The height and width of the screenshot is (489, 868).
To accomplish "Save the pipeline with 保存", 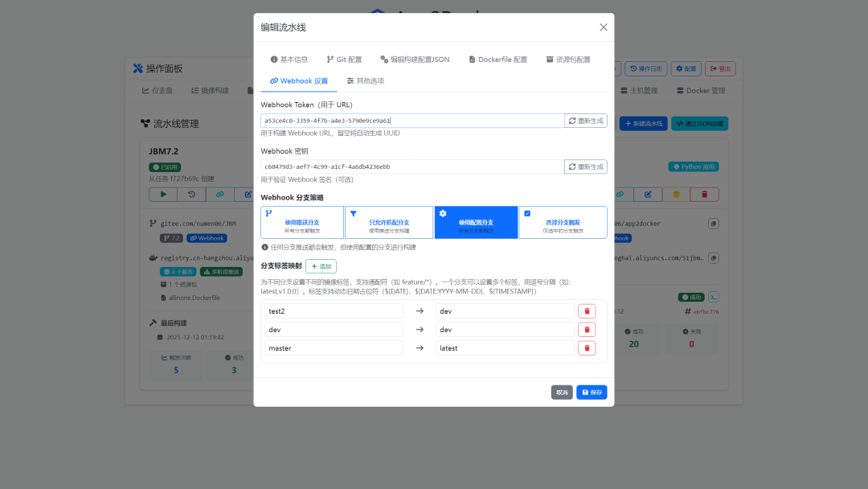I will [592, 392].
